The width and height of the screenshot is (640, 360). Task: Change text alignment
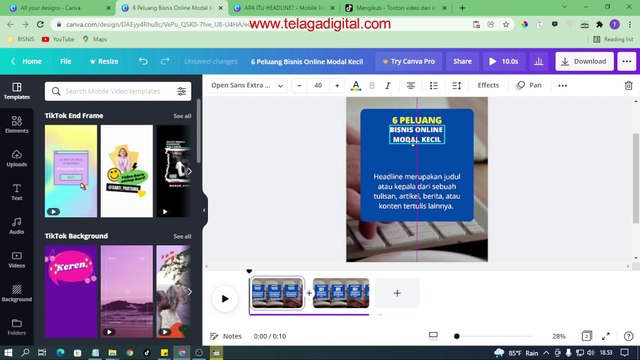(x=411, y=85)
